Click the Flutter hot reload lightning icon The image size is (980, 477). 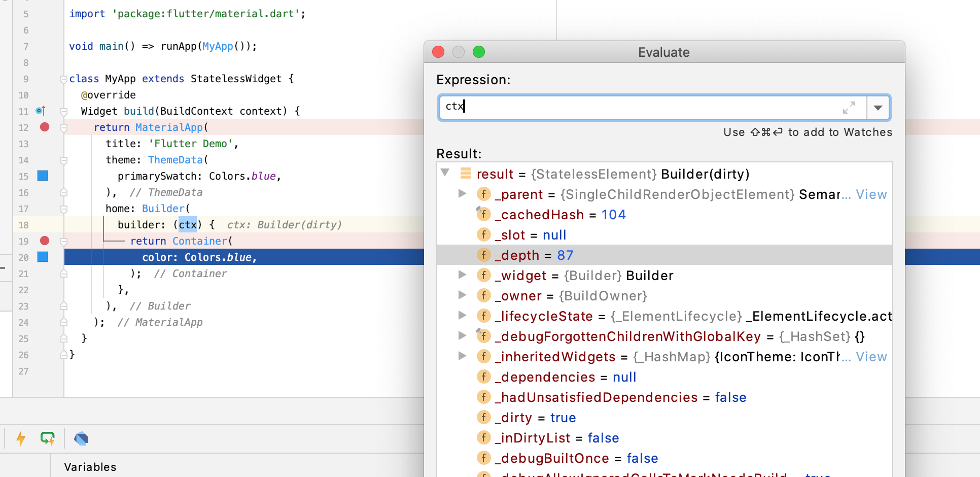pyautogui.click(x=21, y=438)
